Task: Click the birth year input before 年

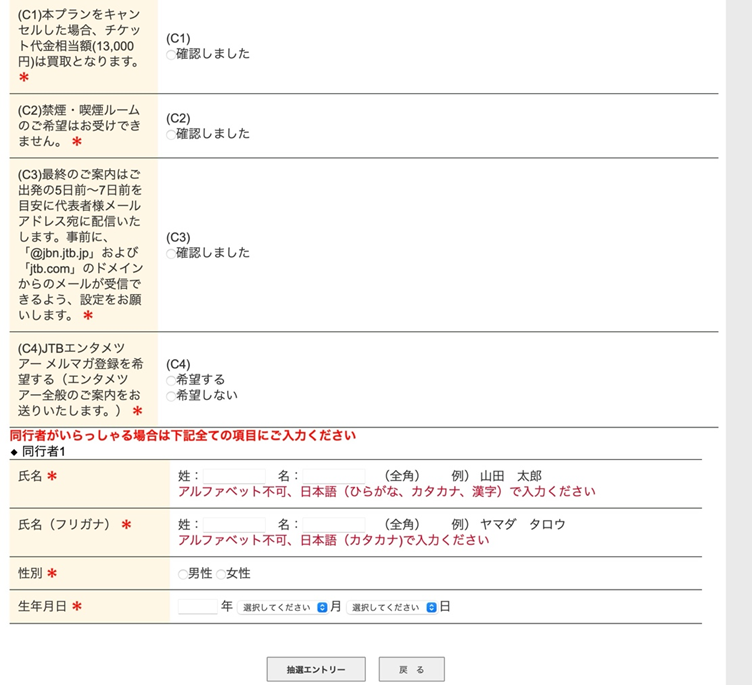Action: 197,606
